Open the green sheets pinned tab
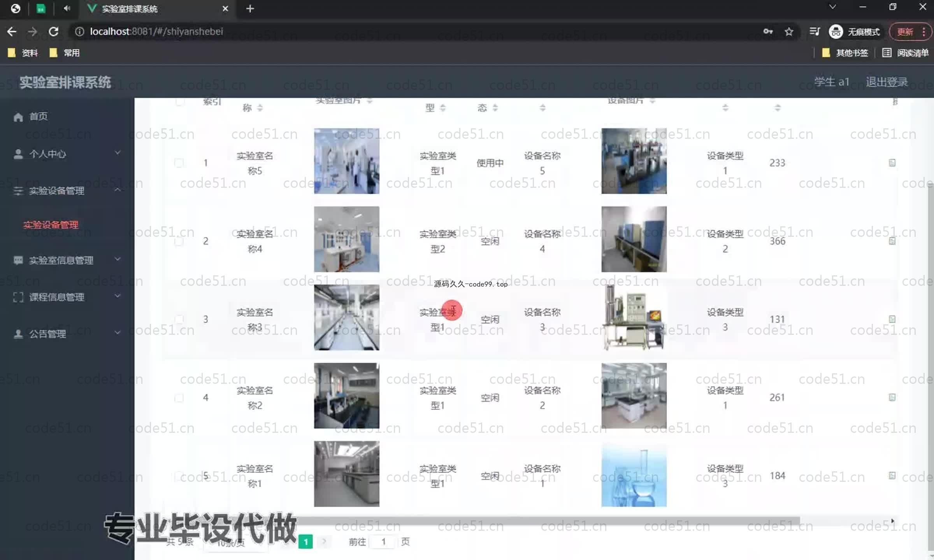934x560 pixels. point(41,9)
